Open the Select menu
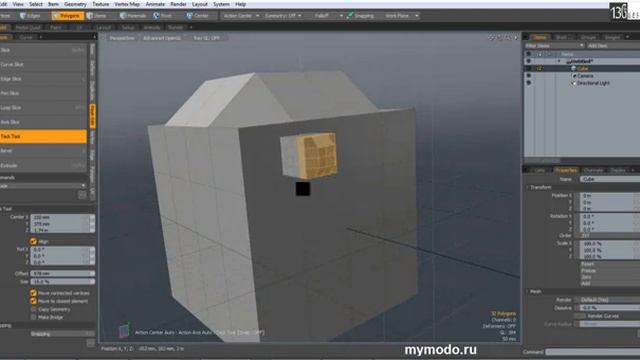640x360 pixels. [x=36, y=4]
